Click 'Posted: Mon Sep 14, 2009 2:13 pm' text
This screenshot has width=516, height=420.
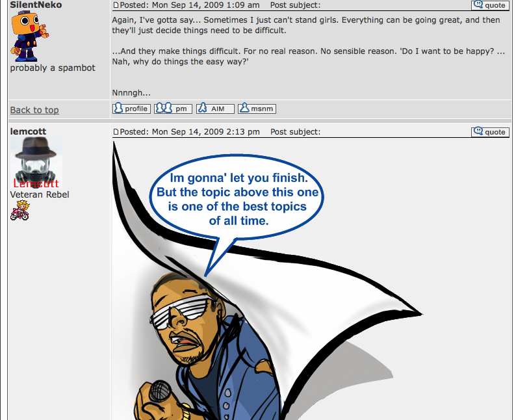click(x=190, y=132)
